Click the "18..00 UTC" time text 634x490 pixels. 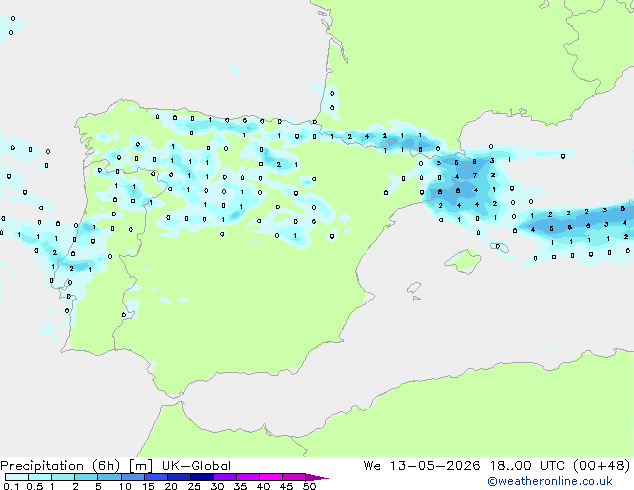pos(527,466)
